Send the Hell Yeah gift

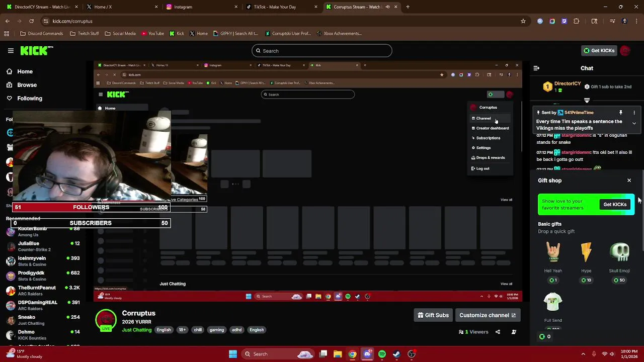(553, 261)
